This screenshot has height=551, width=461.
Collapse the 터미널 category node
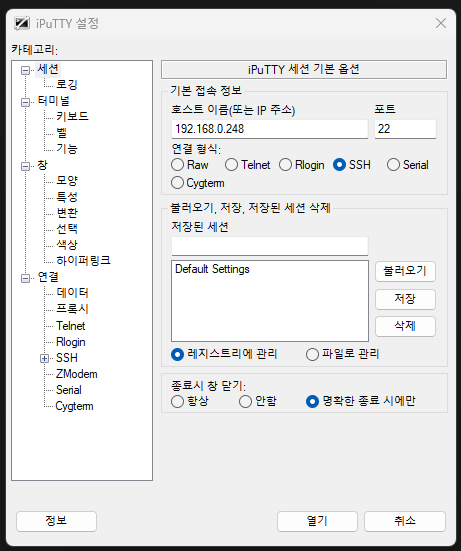25,102
